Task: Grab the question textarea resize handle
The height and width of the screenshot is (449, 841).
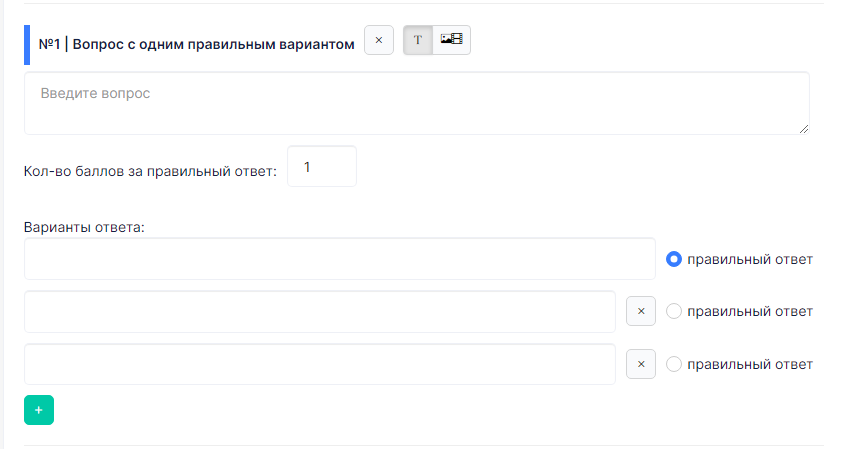Action: tap(803, 129)
